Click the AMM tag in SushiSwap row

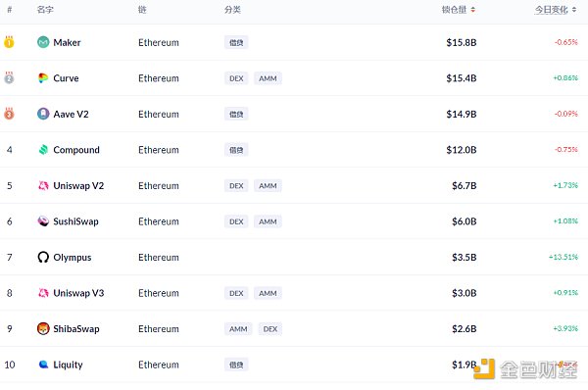tap(268, 221)
